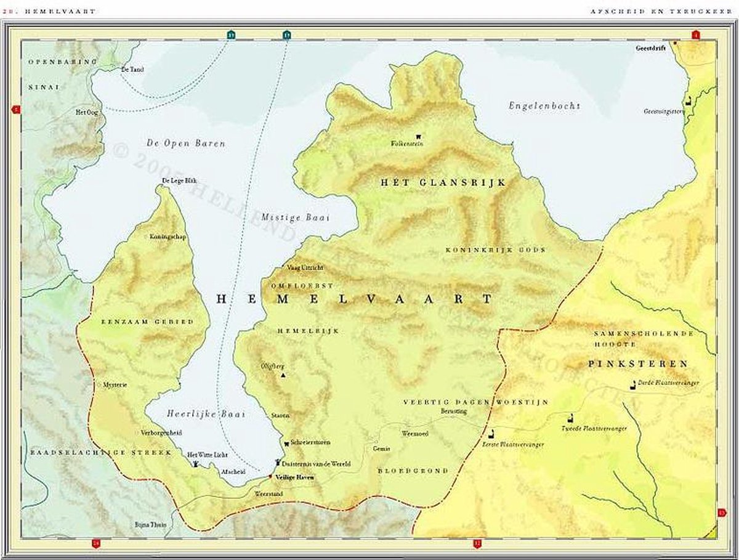Click the VEERTIG DAGEN WOESTIJN label
The image size is (739, 560).
[475, 402]
